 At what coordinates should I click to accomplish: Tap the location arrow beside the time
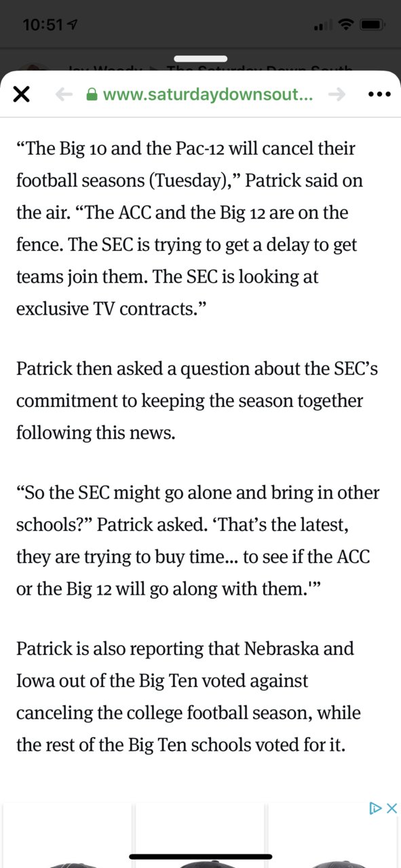(73, 25)
